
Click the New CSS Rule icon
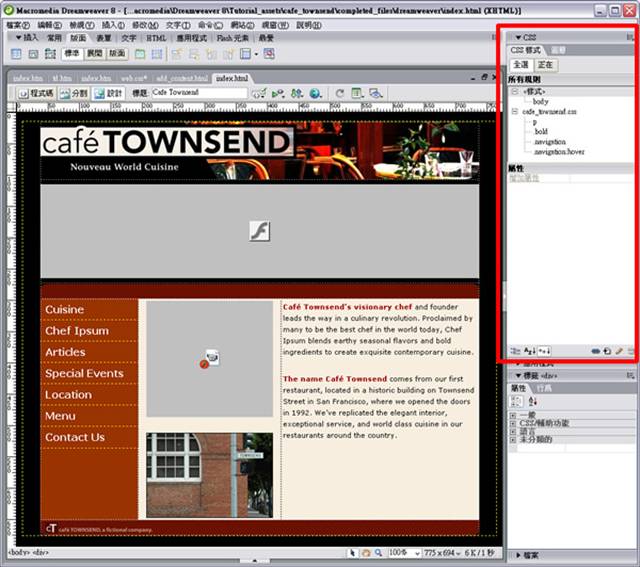(x=607, y=351)
